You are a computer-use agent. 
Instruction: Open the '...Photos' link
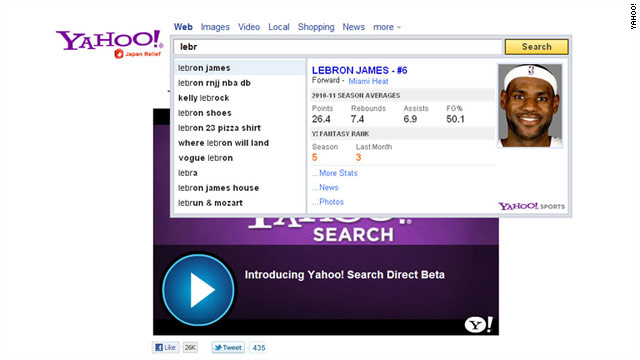point(328,202)
